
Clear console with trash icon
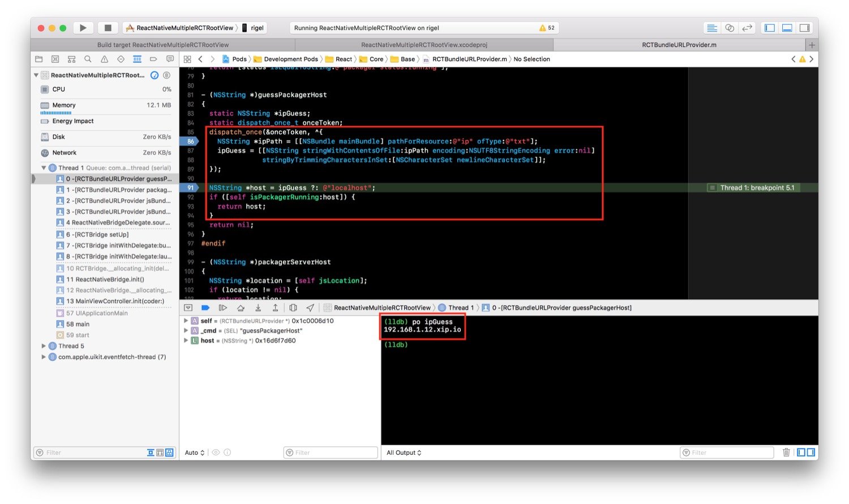[786, 453]
